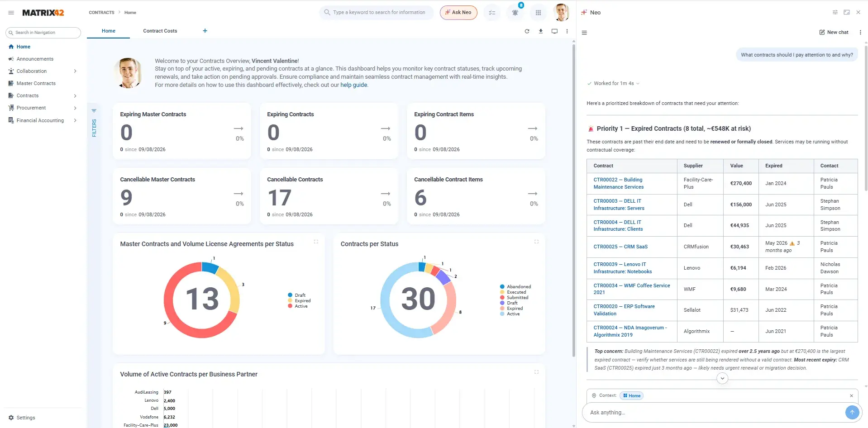Open Cancellable Contracts arrow details
The height and width of the screenshot is (428, 868).
pos(386,194)
